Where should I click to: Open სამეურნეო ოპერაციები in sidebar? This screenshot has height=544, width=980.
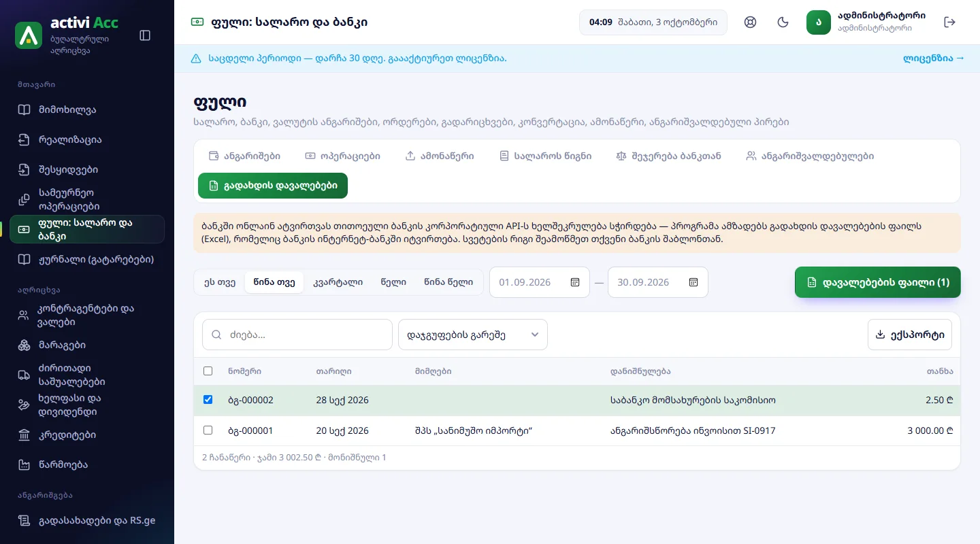(x=87, y=199)
